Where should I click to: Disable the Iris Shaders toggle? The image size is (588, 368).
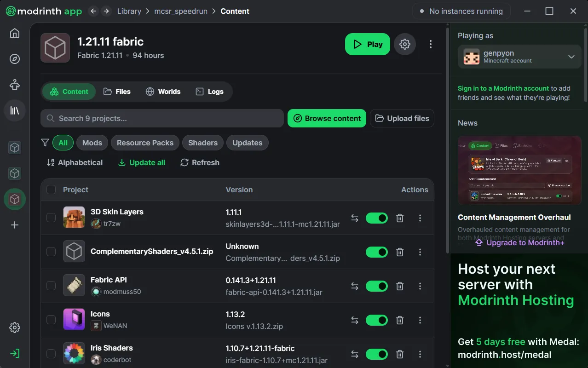click(x=376, y=354)
